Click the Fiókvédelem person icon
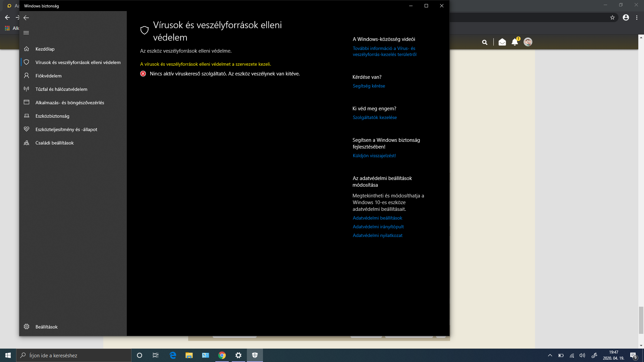This screenshot has height=362, width=644. point(26,76)
